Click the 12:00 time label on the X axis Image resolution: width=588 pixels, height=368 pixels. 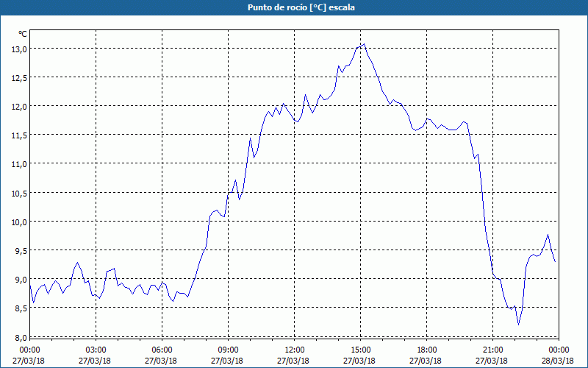[x=295, y=350]
